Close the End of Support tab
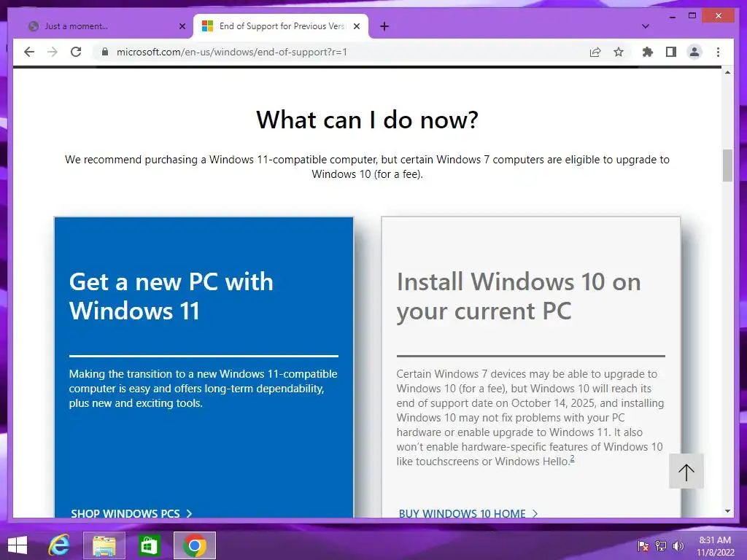Screen dimensions: 747x560 tap(356, 27)
